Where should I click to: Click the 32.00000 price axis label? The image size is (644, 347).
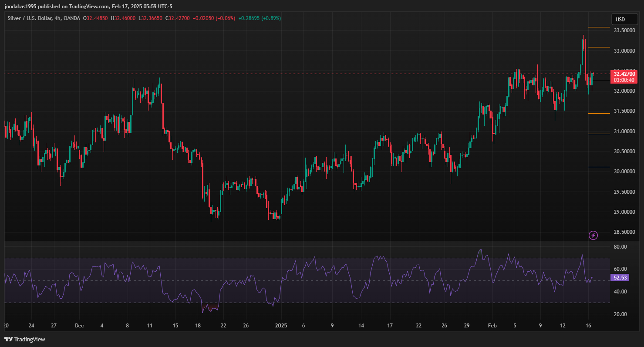(624, 91)
